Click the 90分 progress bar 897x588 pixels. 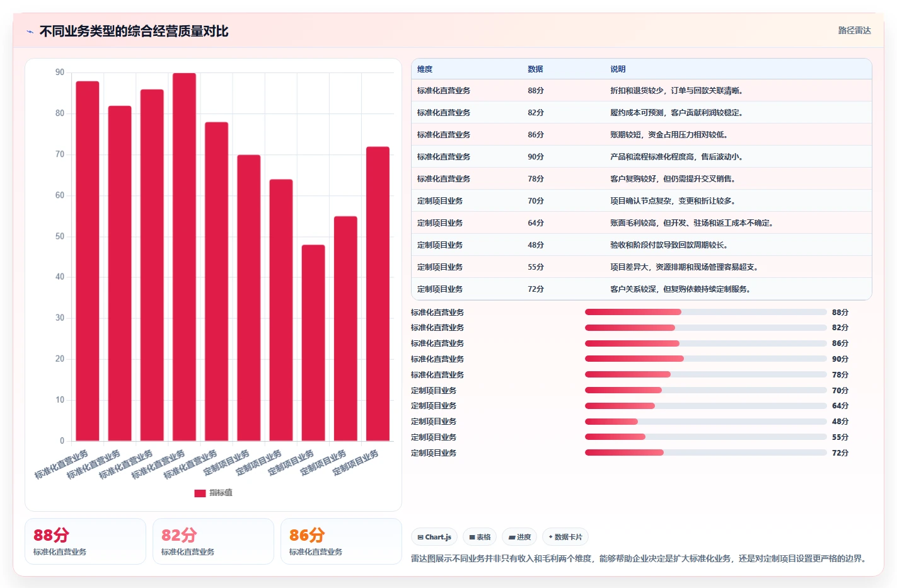point(705,359)
